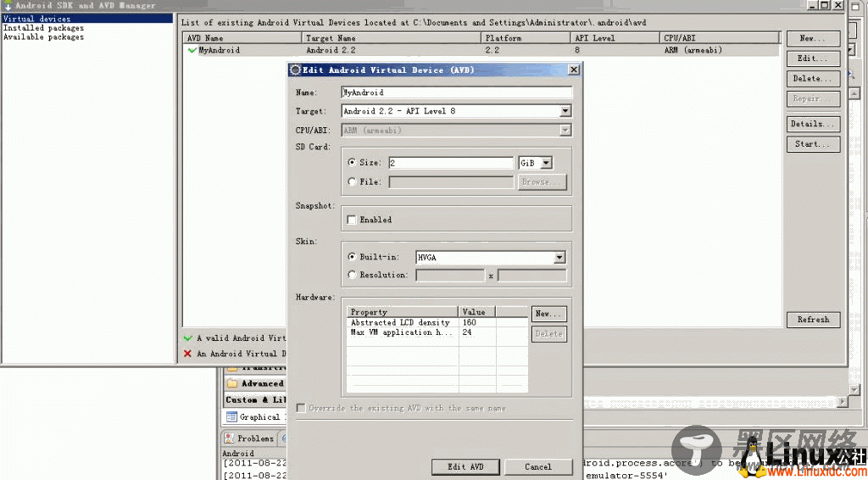
Task: Click the Value column header in Hardware
Action: click(x=476, y=312)
